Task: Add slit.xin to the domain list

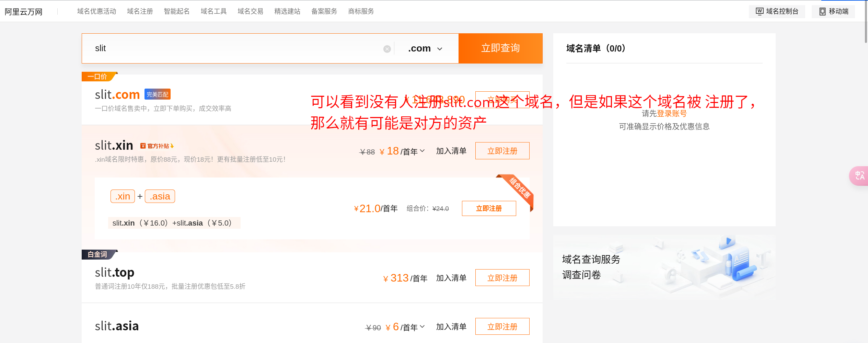Action: pyautogui.click(x=451, y=151)
